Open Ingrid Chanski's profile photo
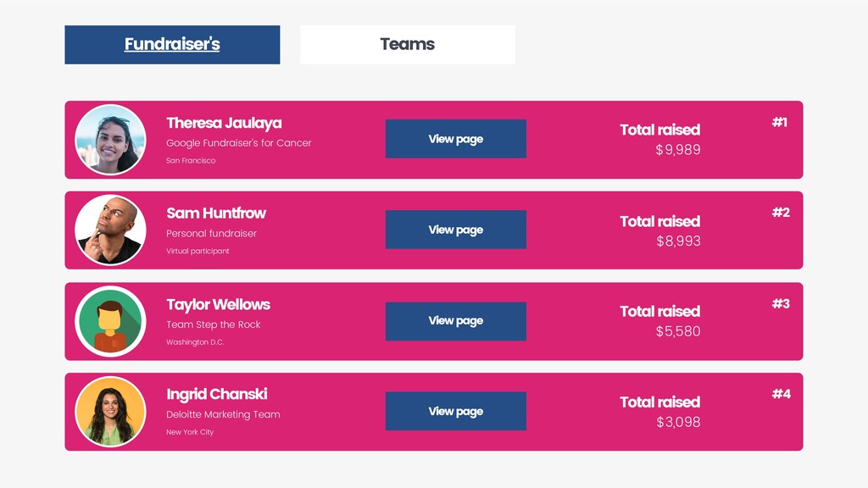The image size is (868, 488). coord(111,412)
